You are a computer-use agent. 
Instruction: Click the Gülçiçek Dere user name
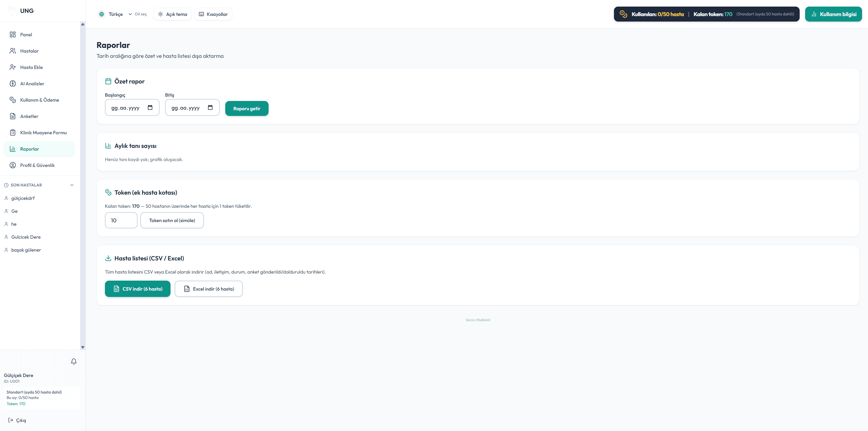click(19, 375)
